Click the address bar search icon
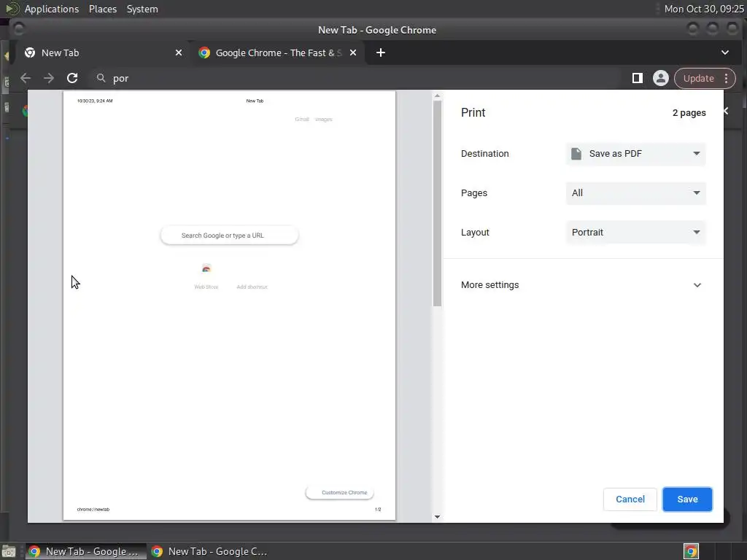Screen dimensions: 747x560 click(101, 77)
